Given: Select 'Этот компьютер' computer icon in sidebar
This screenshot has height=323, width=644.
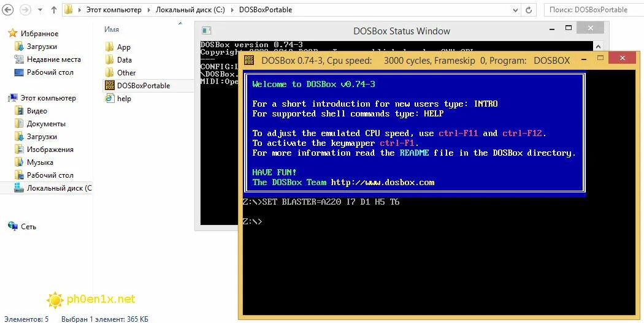Looking at the screenshot, I should point(13,97).
